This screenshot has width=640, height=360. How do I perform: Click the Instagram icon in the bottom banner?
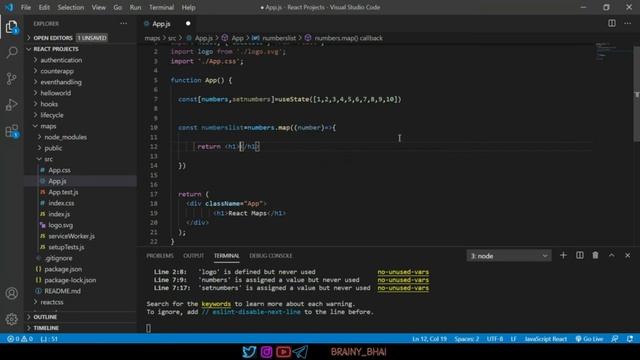click(266, 351)
